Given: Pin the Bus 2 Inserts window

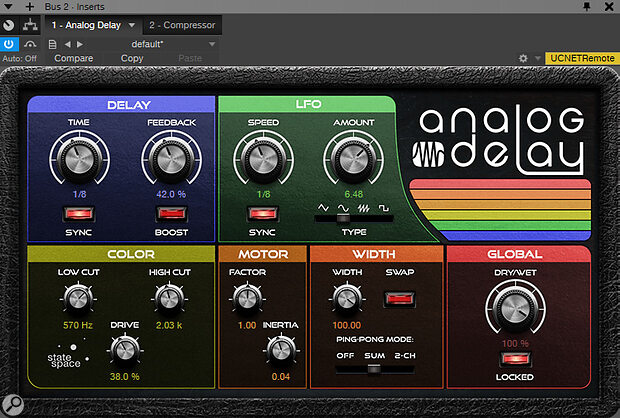Looking at the screenshot, I should [587, 6].
